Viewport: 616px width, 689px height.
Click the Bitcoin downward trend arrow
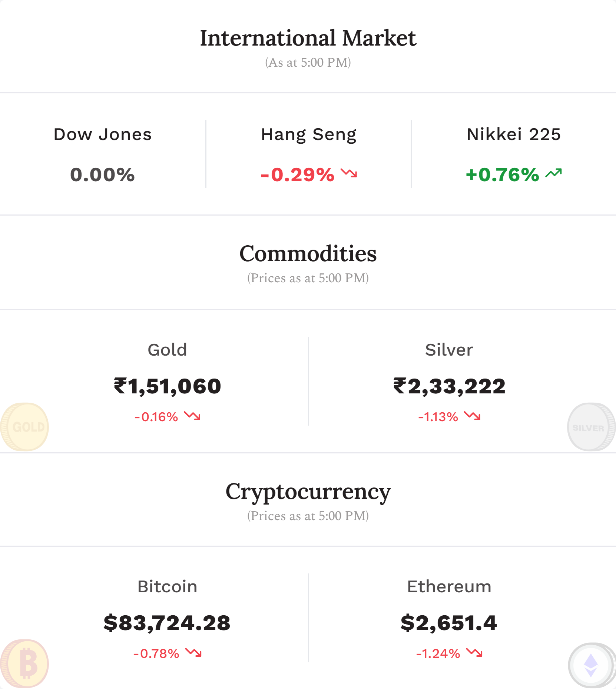click(193, 653)
